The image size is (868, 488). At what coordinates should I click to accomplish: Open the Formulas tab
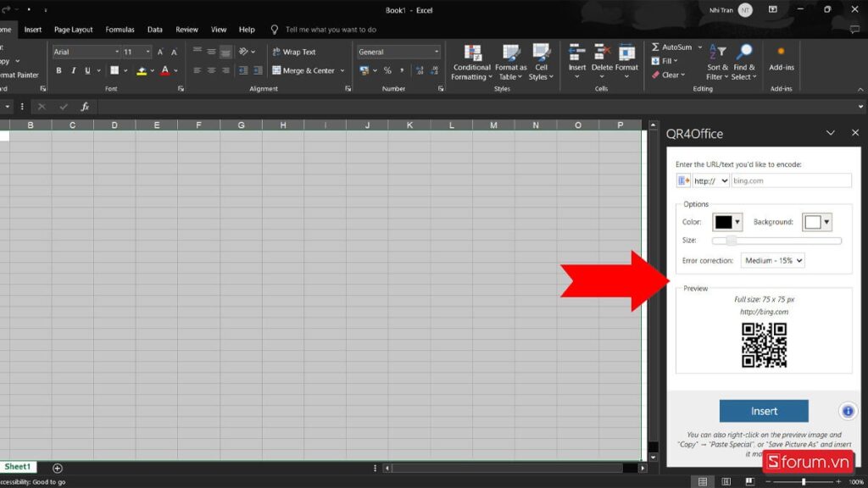120,30
